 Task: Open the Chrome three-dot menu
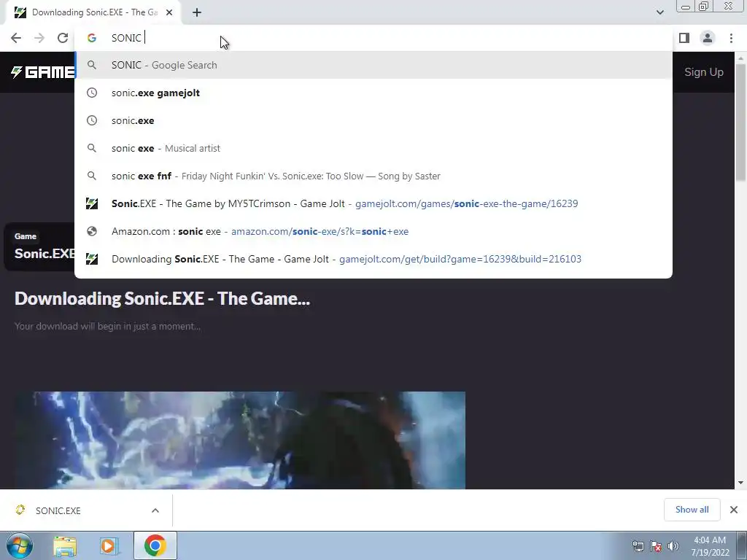click(x=731, y=38)
